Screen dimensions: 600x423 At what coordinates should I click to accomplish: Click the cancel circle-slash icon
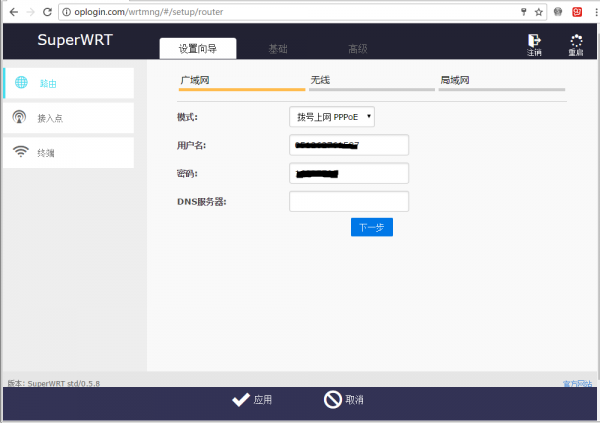coord(333,400)
